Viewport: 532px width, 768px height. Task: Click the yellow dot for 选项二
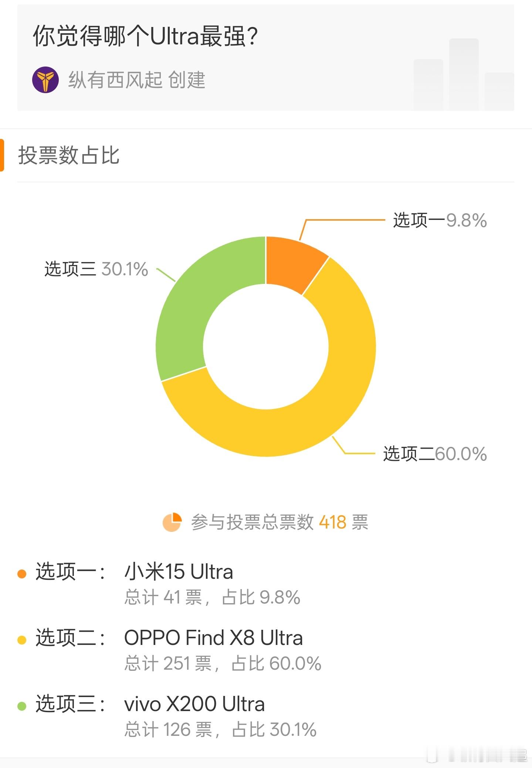point(22,640)
